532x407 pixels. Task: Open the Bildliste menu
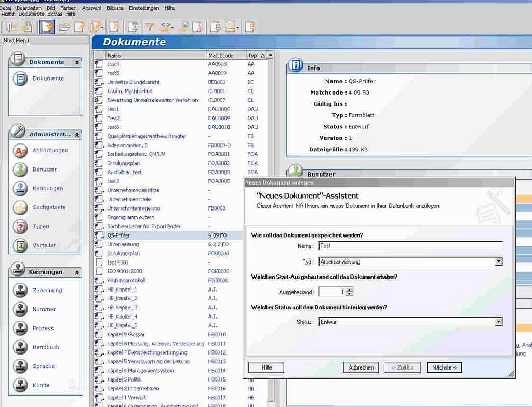115,8
